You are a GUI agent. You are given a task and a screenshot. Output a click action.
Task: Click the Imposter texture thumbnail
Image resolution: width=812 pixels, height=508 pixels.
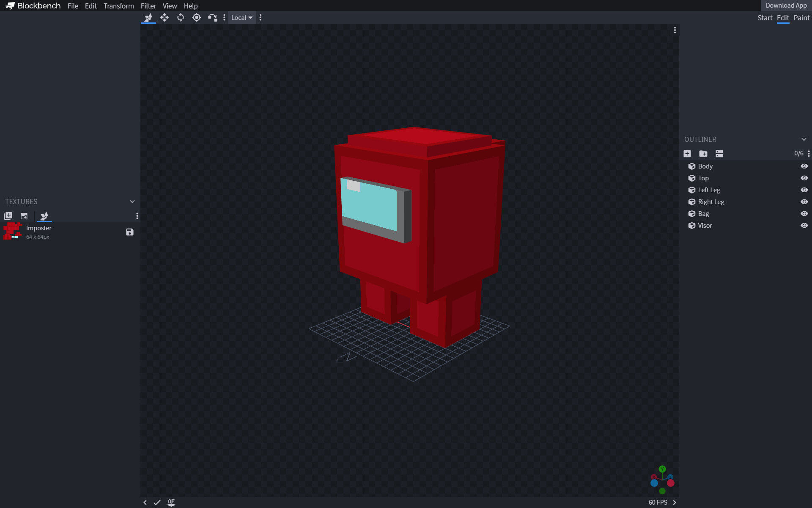click(12, 231)
